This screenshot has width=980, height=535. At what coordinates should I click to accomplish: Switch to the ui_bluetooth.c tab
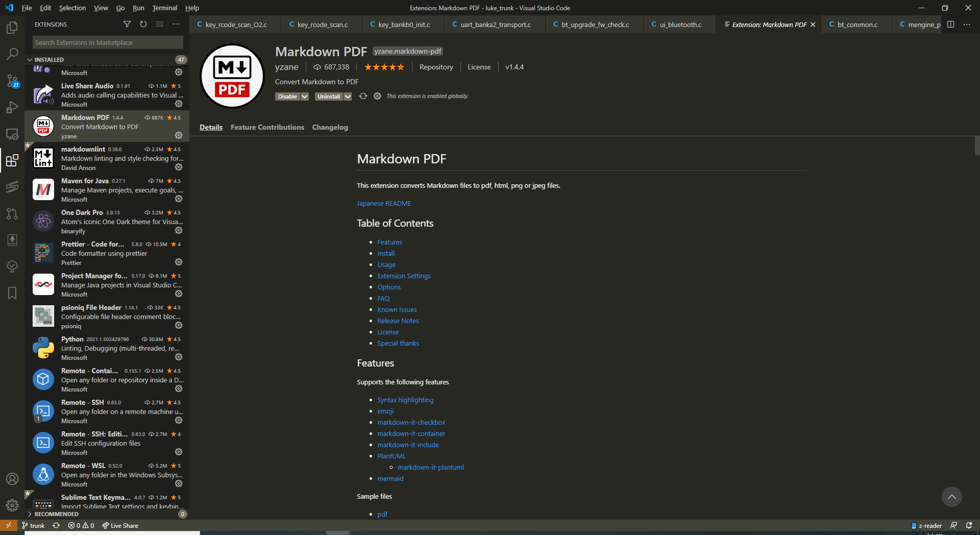(x=679, y=25)
